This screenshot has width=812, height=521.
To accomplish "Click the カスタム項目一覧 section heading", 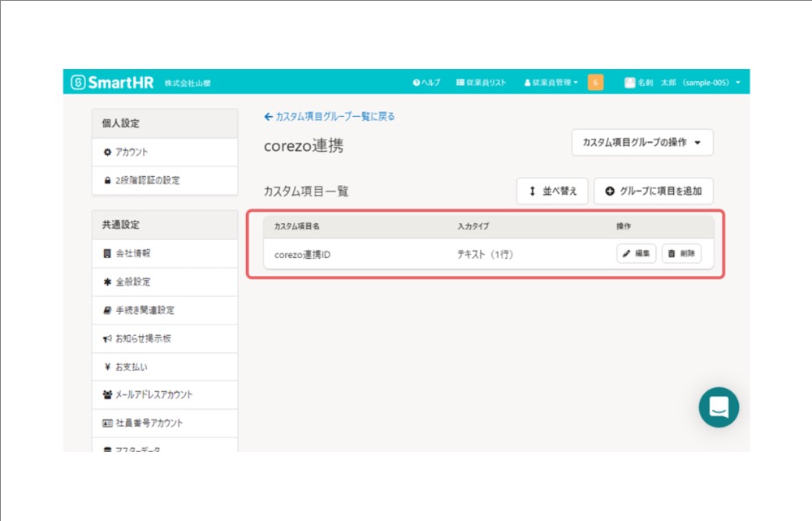I will click(306, 192).
